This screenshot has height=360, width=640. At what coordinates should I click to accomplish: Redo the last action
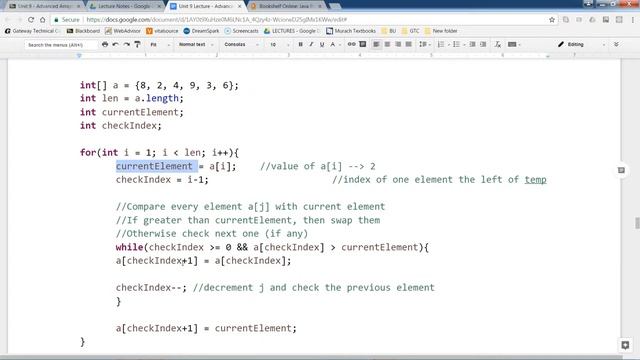(127, 44)
